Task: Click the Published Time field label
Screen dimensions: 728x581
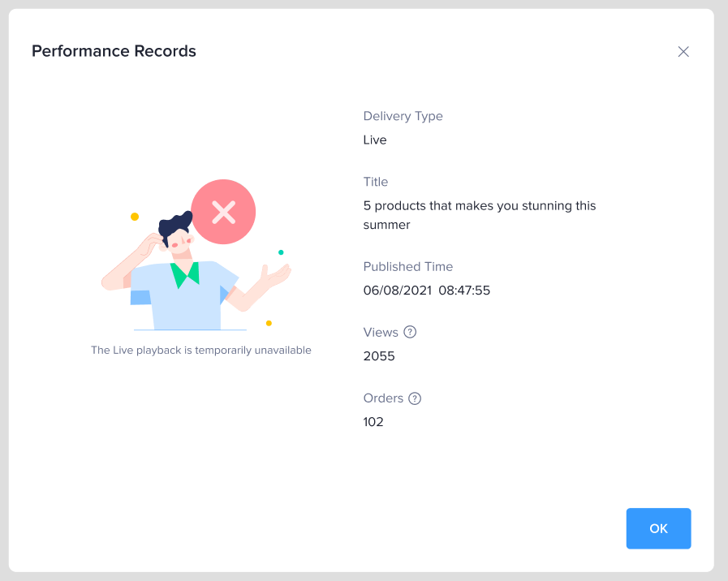Action: click(408, 266)
